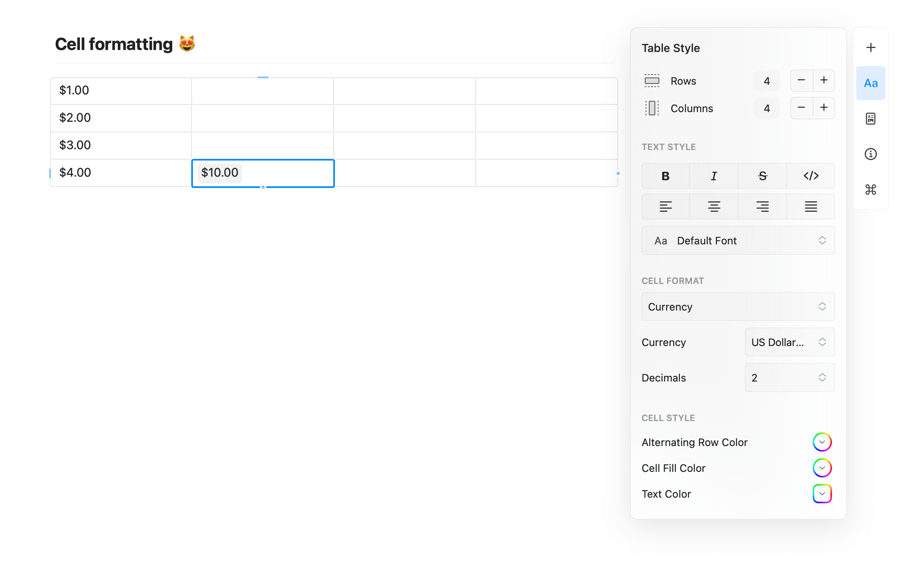
Task: Center align the cell text
Action: point(714,206)
